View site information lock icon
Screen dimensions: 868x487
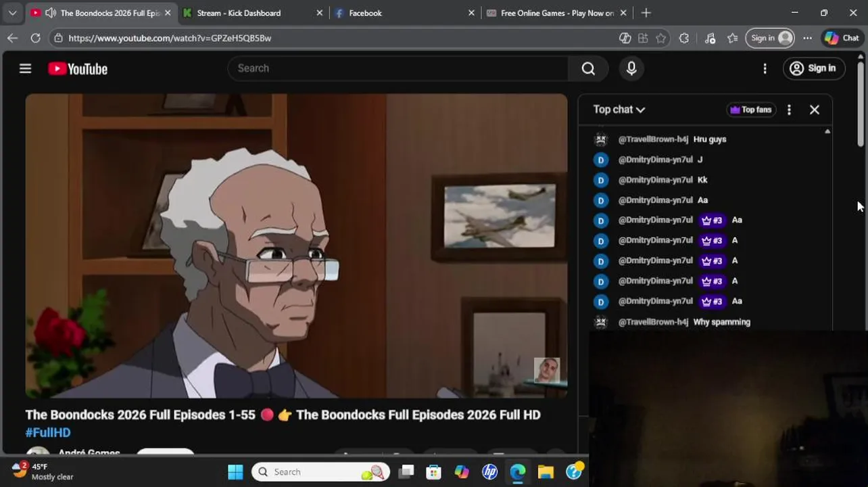click(x=59, y=38)
